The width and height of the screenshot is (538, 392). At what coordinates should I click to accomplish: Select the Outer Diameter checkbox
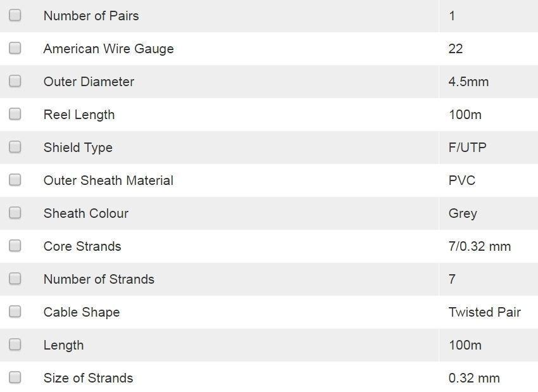[15, 81]
